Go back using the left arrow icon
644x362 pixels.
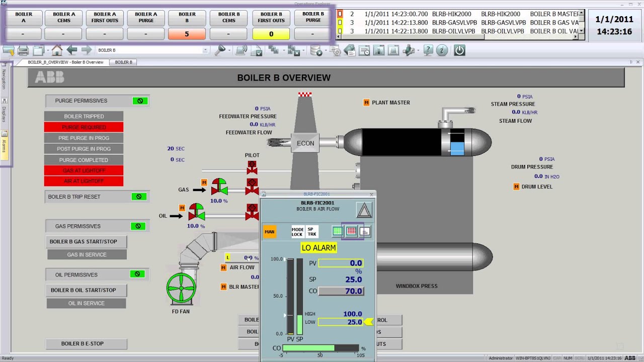point(72,50)
